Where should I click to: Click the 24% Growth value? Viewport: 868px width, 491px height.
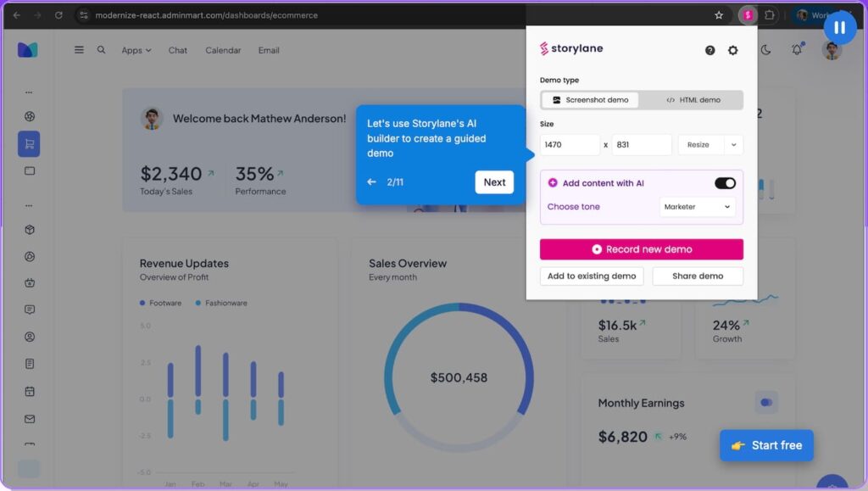726,325
